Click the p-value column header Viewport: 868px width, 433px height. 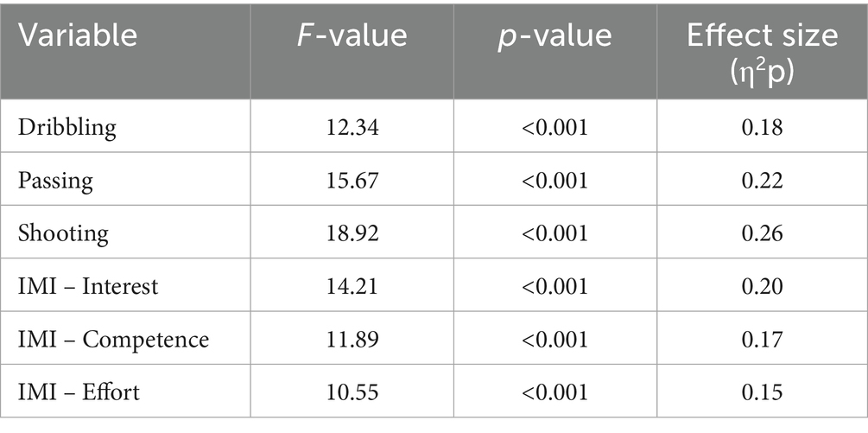554,35
